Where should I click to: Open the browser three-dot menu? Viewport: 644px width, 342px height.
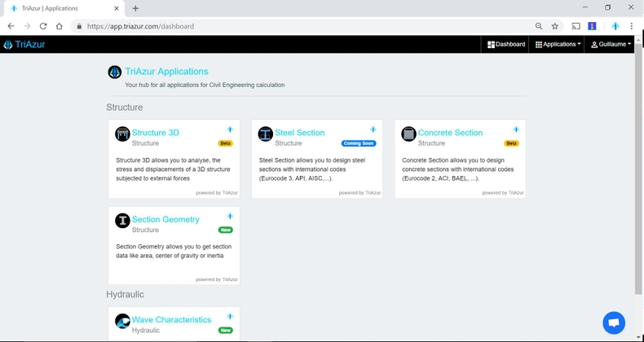click(x=631, y=26)
